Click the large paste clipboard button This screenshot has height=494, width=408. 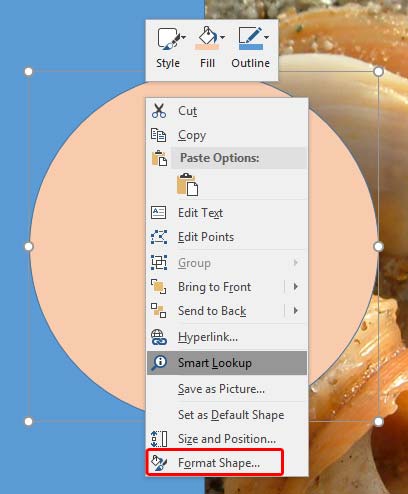[x=187, y=184]
